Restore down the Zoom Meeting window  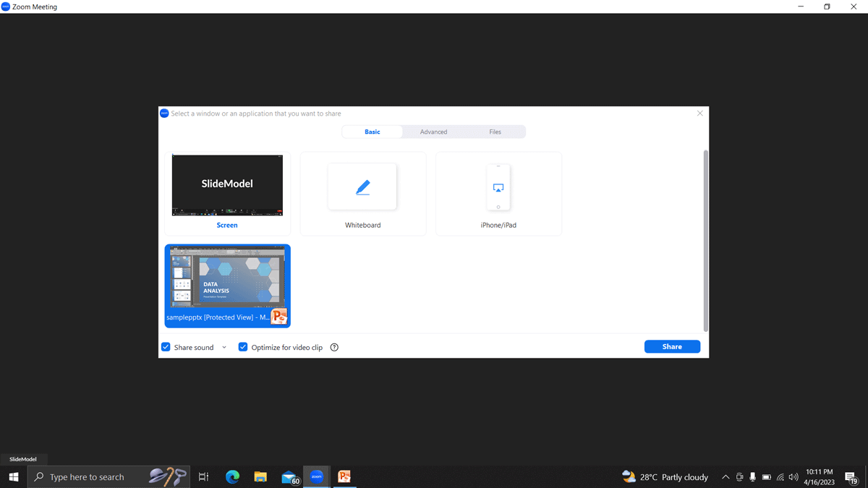(x=827, y=7)
